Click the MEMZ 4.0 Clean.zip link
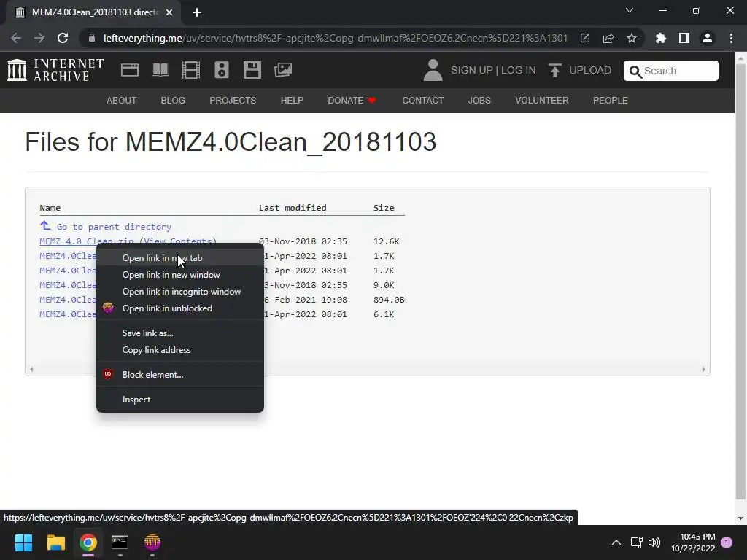Screen dimensions: 747x560 tap(87, 241)
